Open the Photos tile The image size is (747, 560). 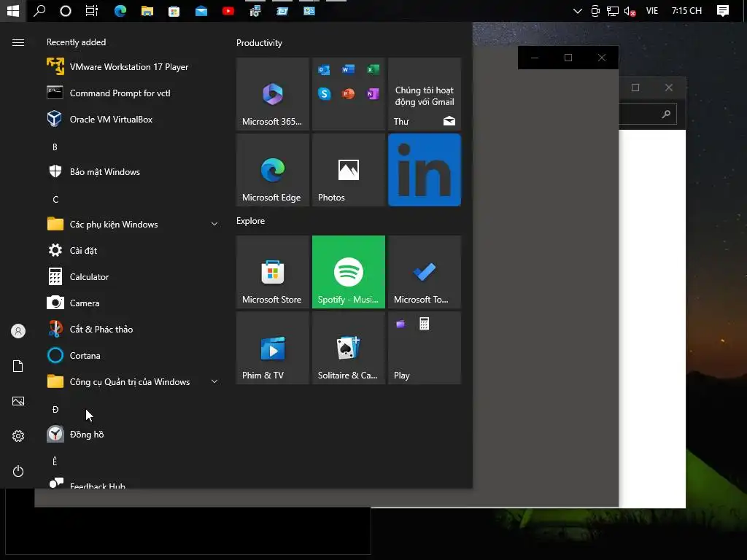(348, 170)
